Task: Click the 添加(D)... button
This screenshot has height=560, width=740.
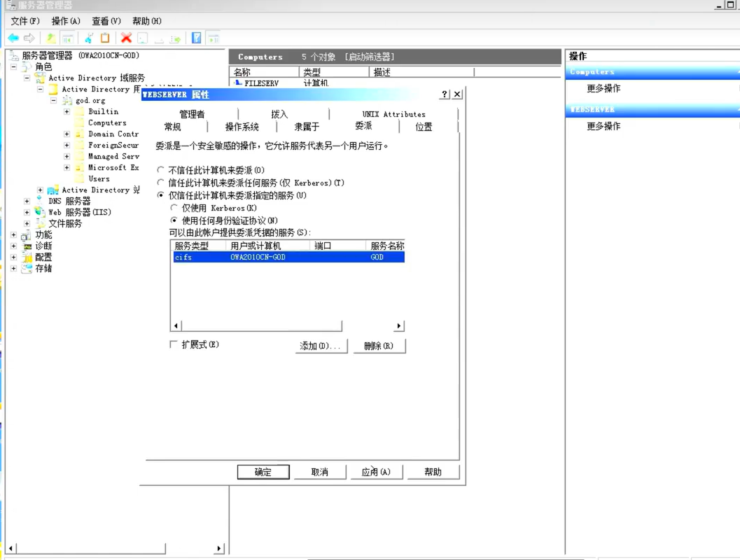Action: (321, 346)
